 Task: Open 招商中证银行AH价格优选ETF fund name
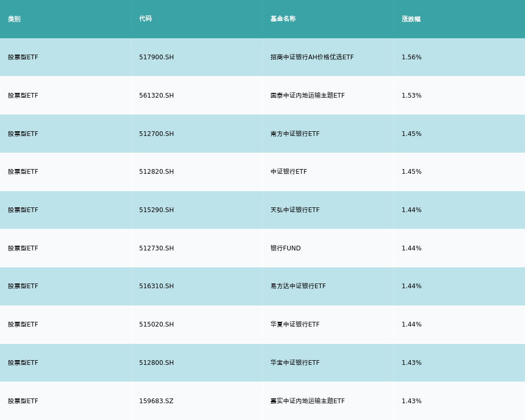312,57
